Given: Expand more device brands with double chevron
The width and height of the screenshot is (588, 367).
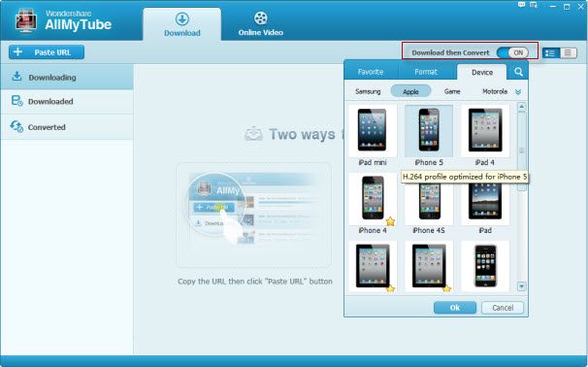Looking at the screenshot, I should pos(518,92).
